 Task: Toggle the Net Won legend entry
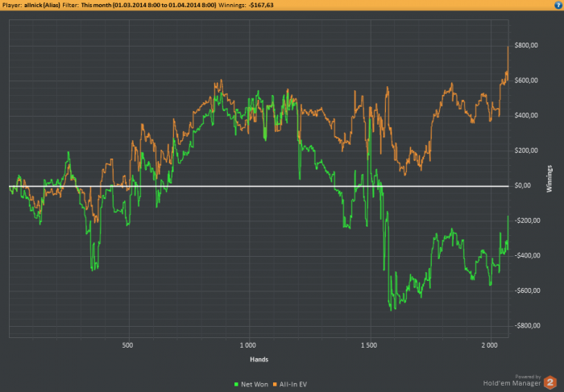click(x=251, y=385)
